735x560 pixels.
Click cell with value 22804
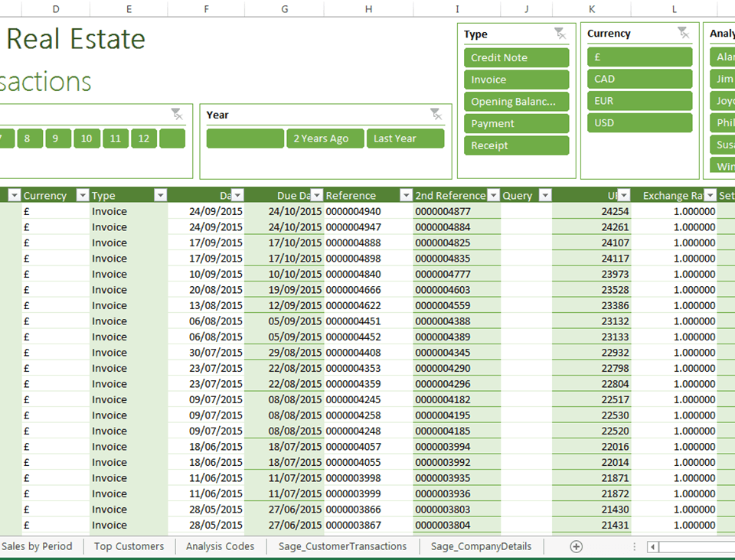(592, 384)
